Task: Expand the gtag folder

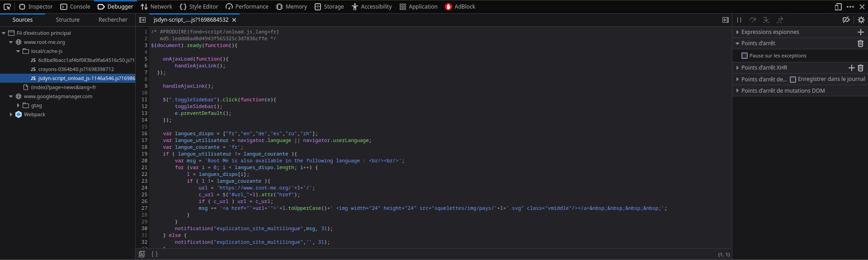Action: (x=18, y=105)
